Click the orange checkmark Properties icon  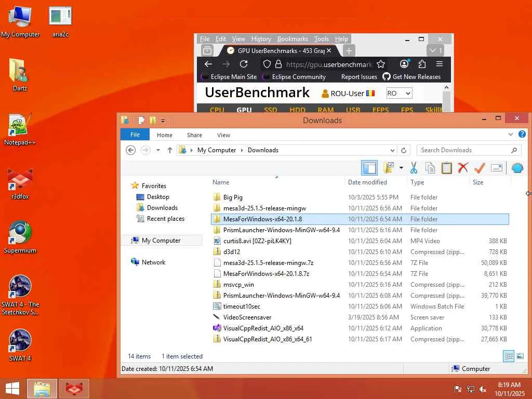point(480,168)
